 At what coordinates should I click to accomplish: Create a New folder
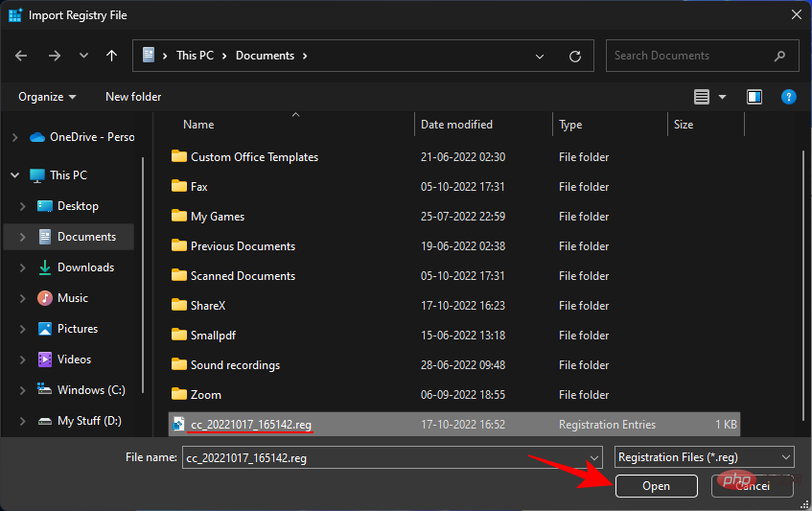click(x=133, y=97)
